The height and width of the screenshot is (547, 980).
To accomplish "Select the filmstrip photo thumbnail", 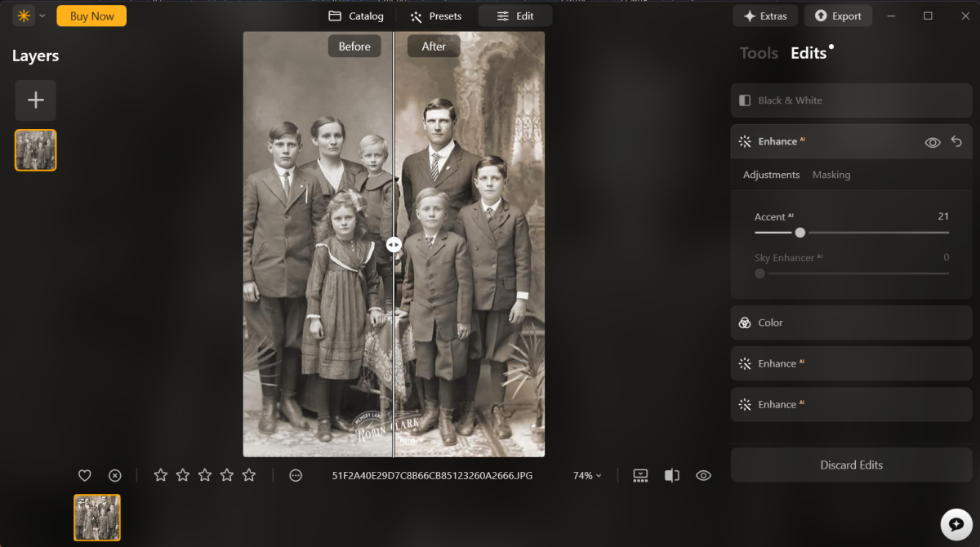I will coord(97,518).
